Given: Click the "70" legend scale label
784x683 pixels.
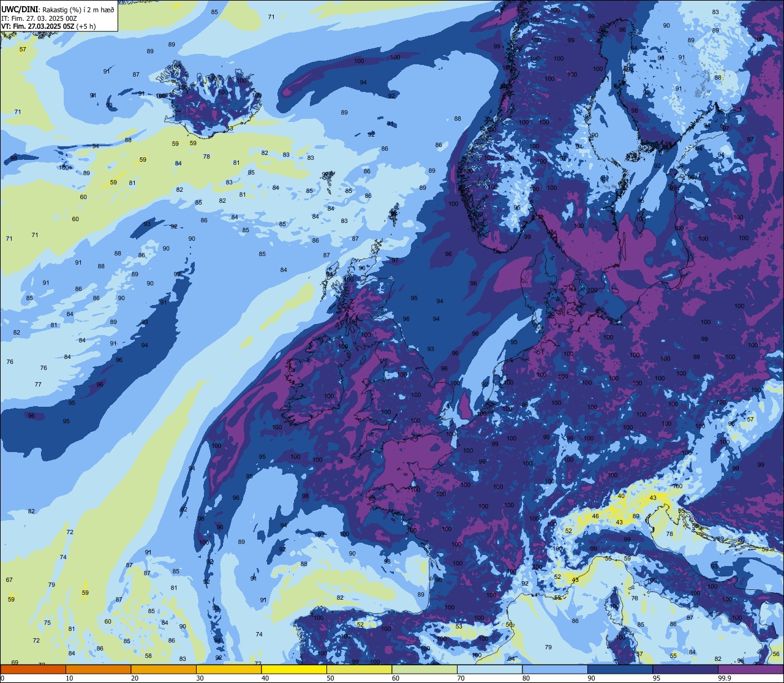Looking at the screenshot, I should pos(461,678).
